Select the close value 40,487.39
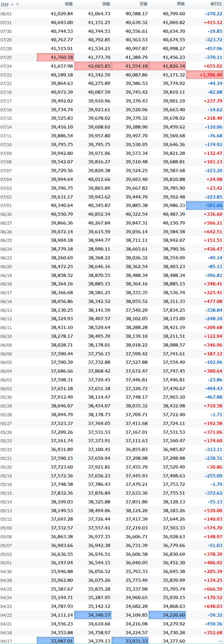Viewport: 224px width, 644px height. point(174,214)
